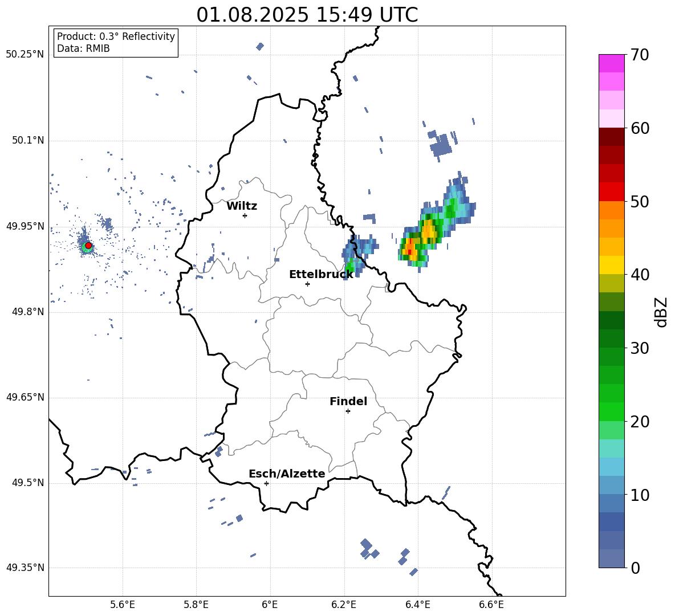Viewport: 675px width, 616px height.
Task: Click the 6.4°E longitude label
Action: pyautogui.click(x=417, y=605)
